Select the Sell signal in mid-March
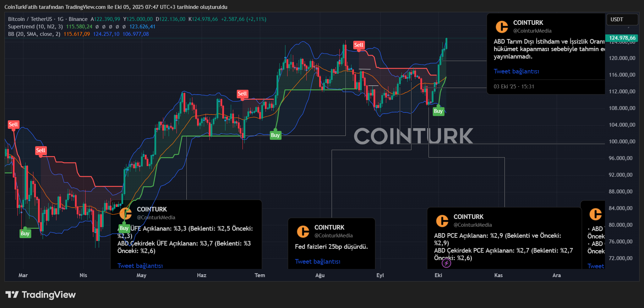The image size is (644, 308). pos(40,150)
